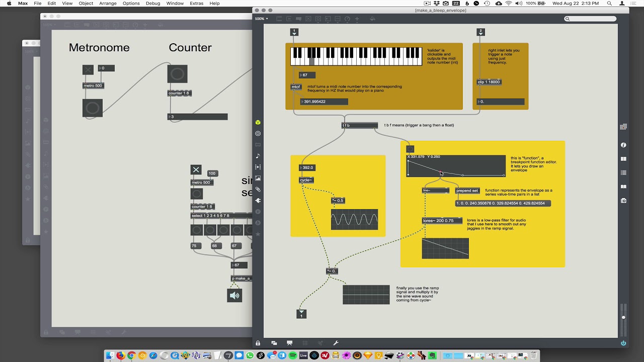Image resolution: width=644 pixels, height=362 pixels.
Task: Open the Sequences browser icon
Action: click(258, 167)
